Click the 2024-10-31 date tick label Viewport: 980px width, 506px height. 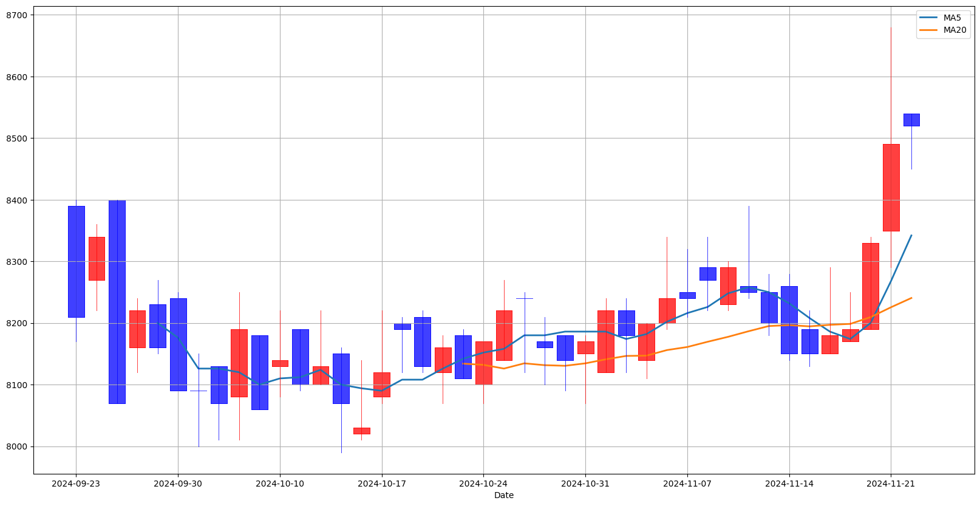[x=585, y=484]
